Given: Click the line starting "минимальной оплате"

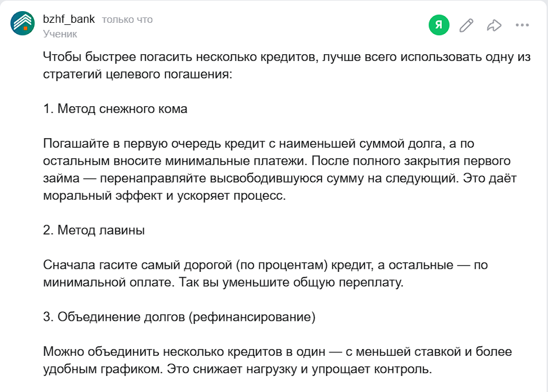Looking at the screenshot, I should [x=223, y=282].
